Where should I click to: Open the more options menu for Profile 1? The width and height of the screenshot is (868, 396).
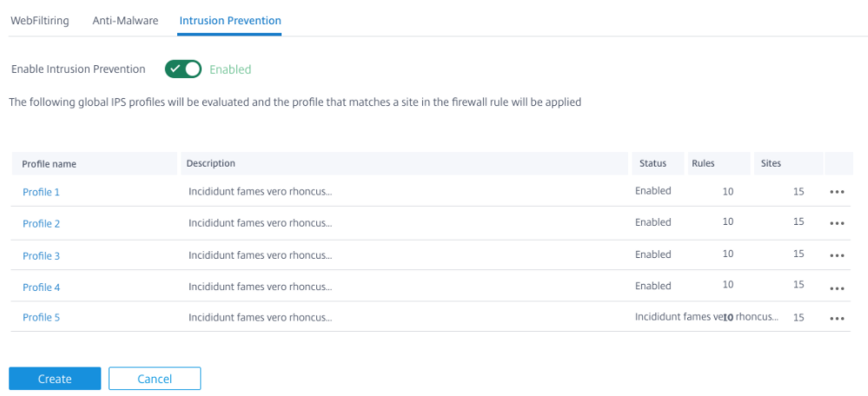coord(837,192)
